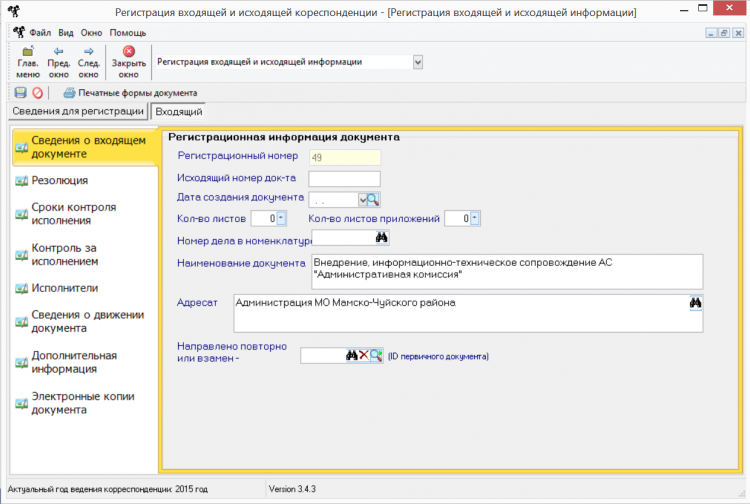This screenshot has width=750, height=504.
Task: Open Вид menu
Action: [66, 33]
